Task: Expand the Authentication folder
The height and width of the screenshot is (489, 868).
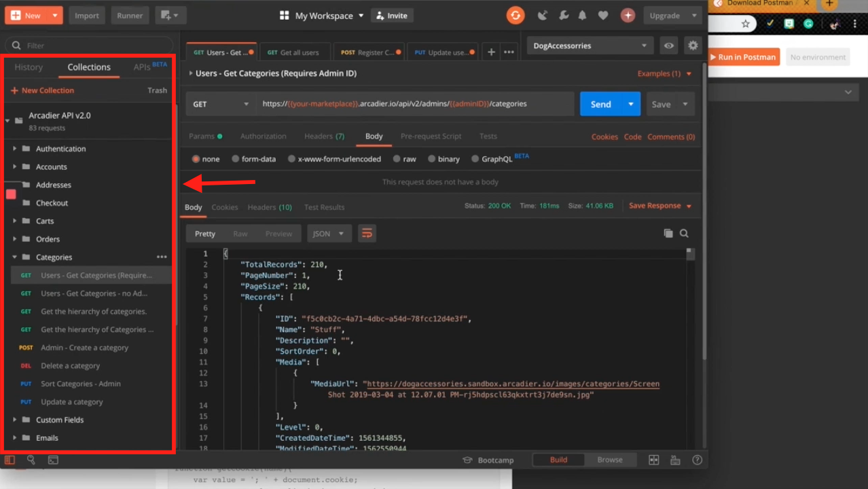Action: [x=14, y=149]
